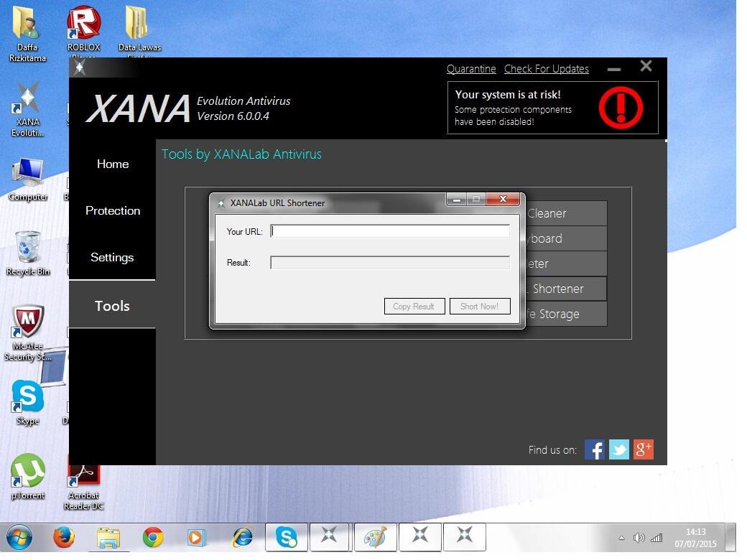
Task: Click the Check For Updates link
Action: (x=547, y=69)
